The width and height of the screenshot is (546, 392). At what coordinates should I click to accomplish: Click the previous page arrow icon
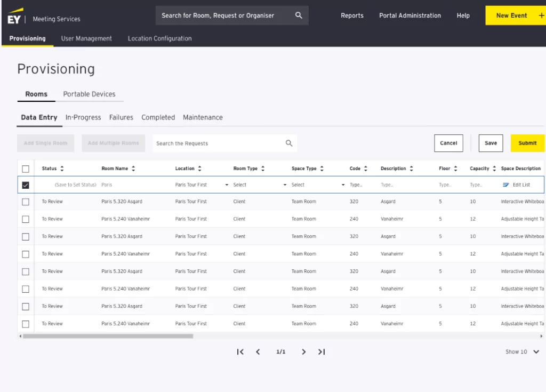(x=258, y=351)
